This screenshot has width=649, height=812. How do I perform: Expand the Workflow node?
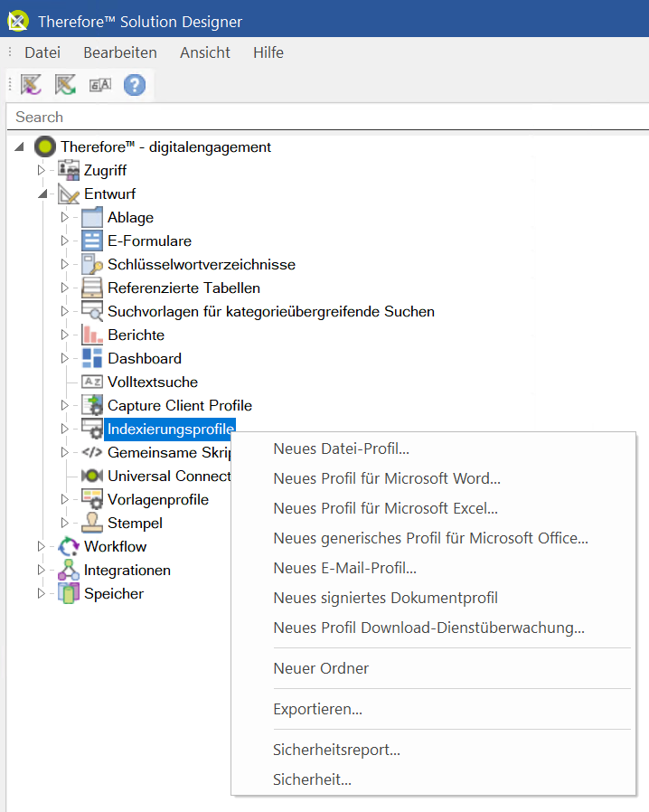click(41, 546)
